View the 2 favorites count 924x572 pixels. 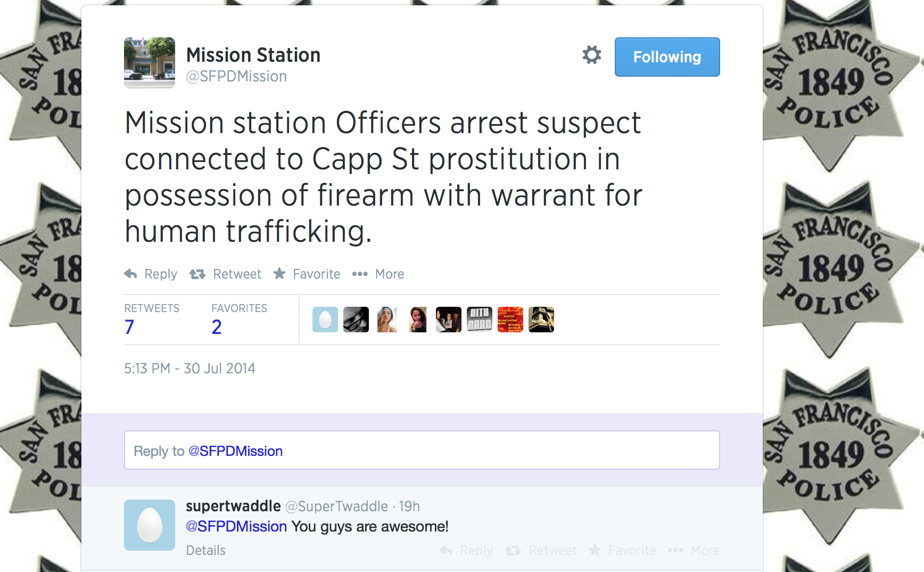click(x=216, y=326)
